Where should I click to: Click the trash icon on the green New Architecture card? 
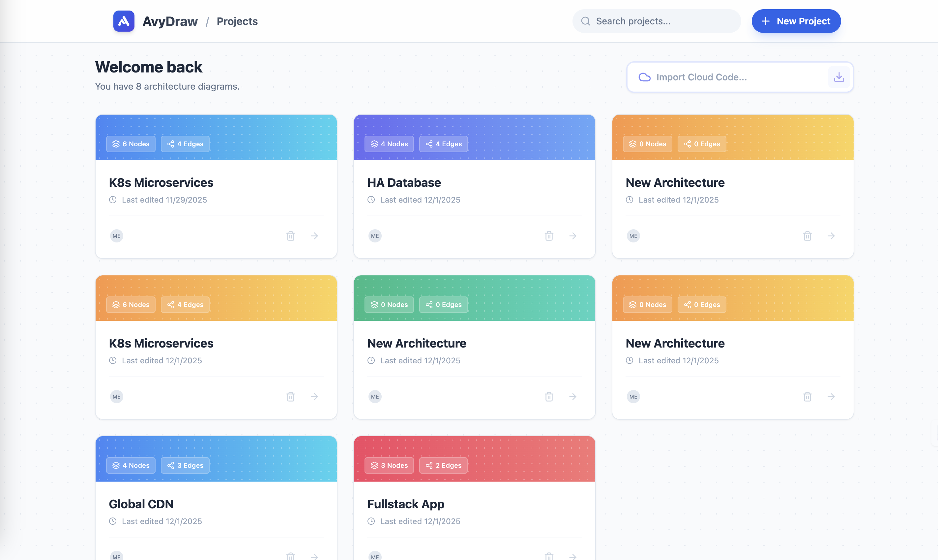tap(549, 396)
